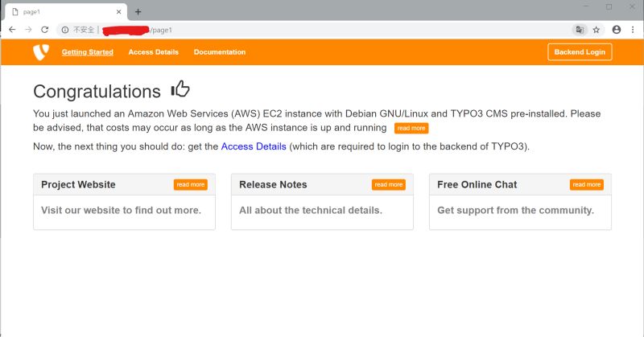Click the browser forward arrow
The height and width of the screenshot is (337, 644).
(x=28, y=30)
